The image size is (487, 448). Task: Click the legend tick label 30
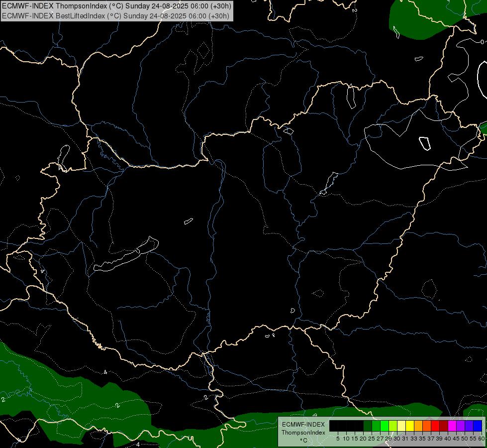tap(397, 439)
